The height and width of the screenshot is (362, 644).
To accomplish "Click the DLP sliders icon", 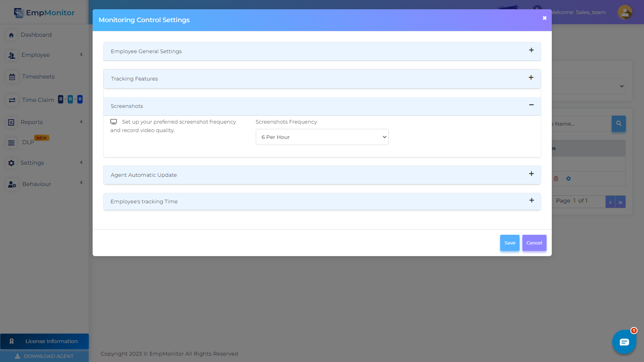I will coord(11,143).
